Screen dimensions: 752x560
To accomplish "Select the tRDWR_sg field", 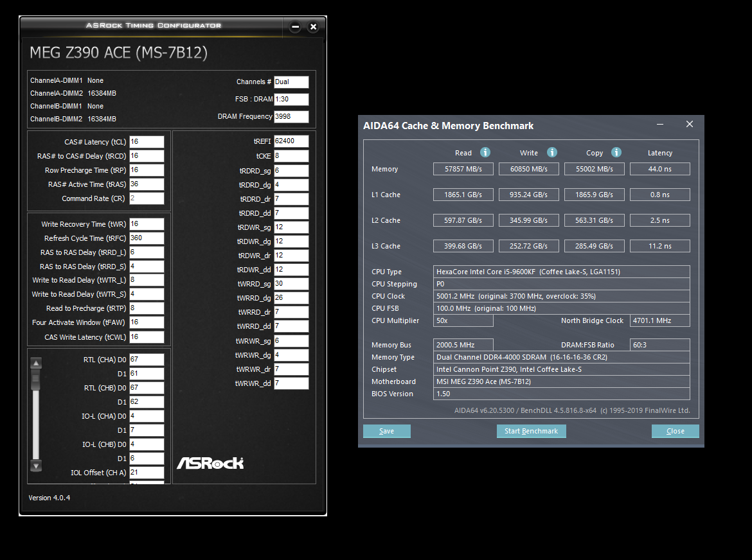I will click(292, 227).
